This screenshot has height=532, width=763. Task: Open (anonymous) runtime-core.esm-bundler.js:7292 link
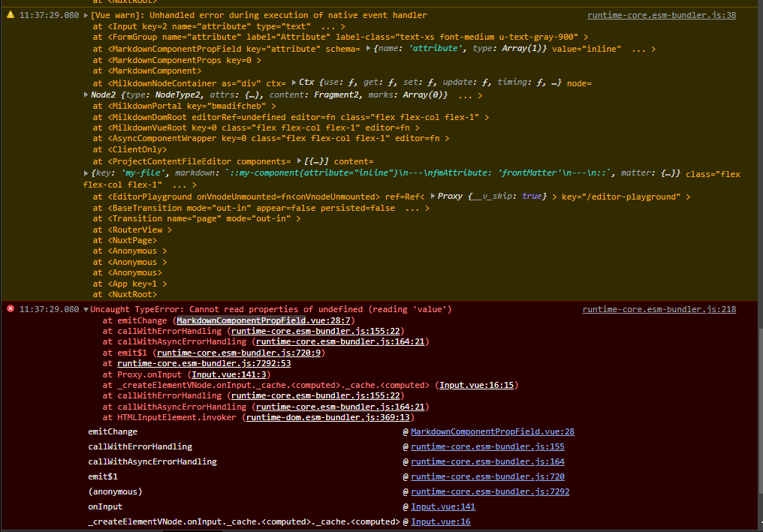490,491
